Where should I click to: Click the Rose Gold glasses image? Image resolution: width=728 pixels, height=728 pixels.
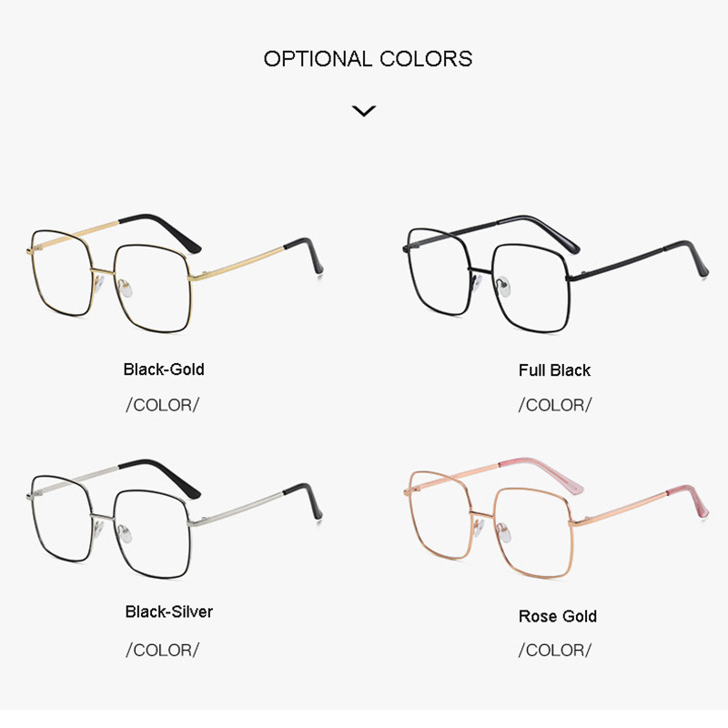[x=556, y=517]
